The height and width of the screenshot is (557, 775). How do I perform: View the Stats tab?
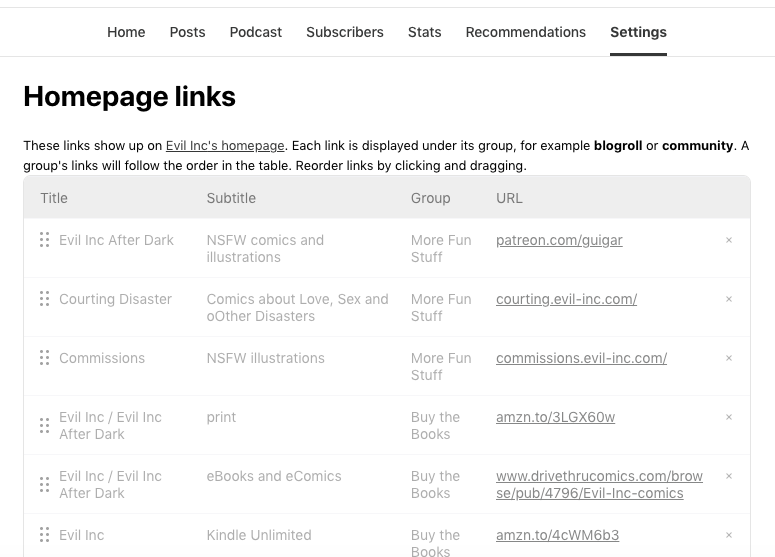424,32
